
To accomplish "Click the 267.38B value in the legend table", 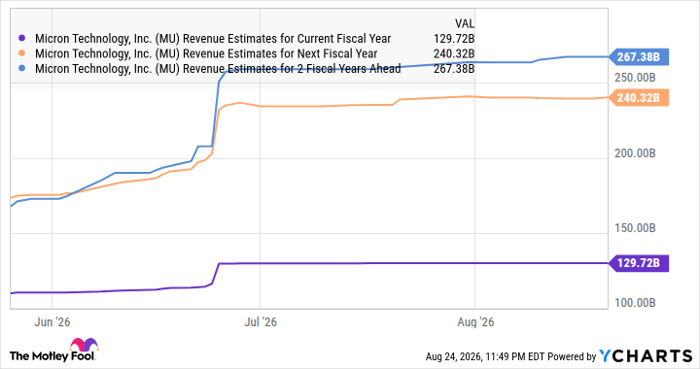I will [x=454, y=69].
